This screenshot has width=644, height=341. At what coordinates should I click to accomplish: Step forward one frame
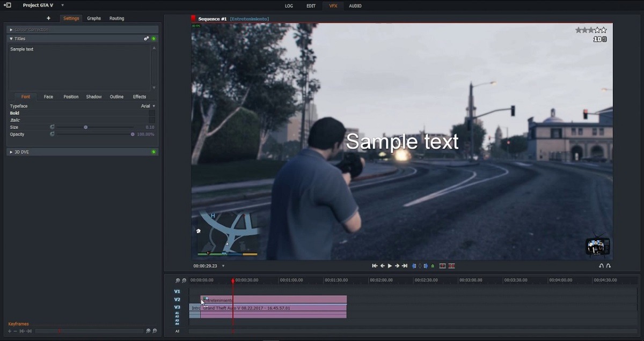397,266
